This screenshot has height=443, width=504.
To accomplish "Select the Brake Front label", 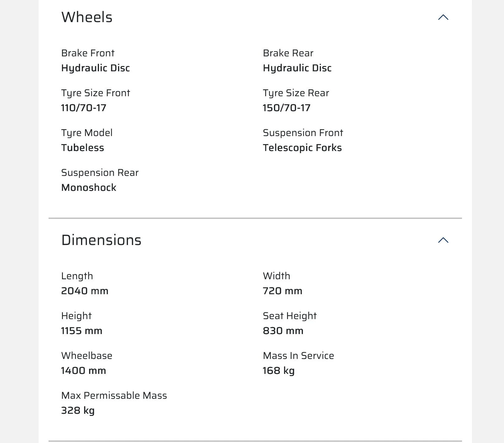I will tap(88, 53).
